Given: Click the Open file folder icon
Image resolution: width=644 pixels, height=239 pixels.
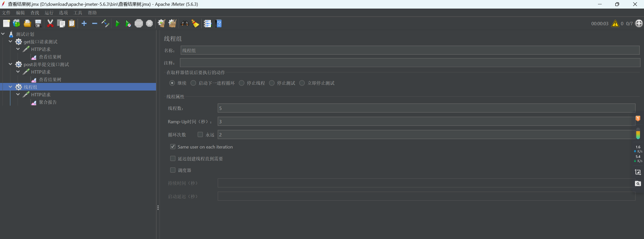Looking at the screenshot, I should [x=27, y=23].
